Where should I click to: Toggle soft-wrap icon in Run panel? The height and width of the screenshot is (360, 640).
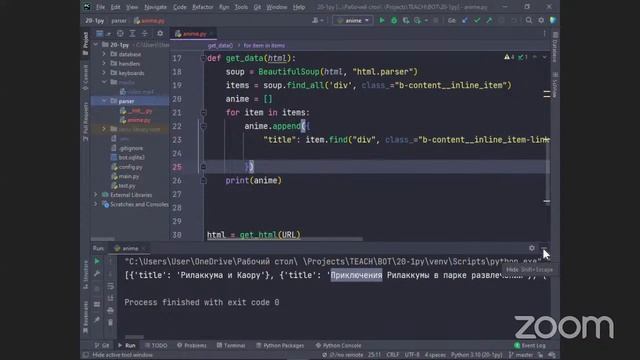(110, 286)
